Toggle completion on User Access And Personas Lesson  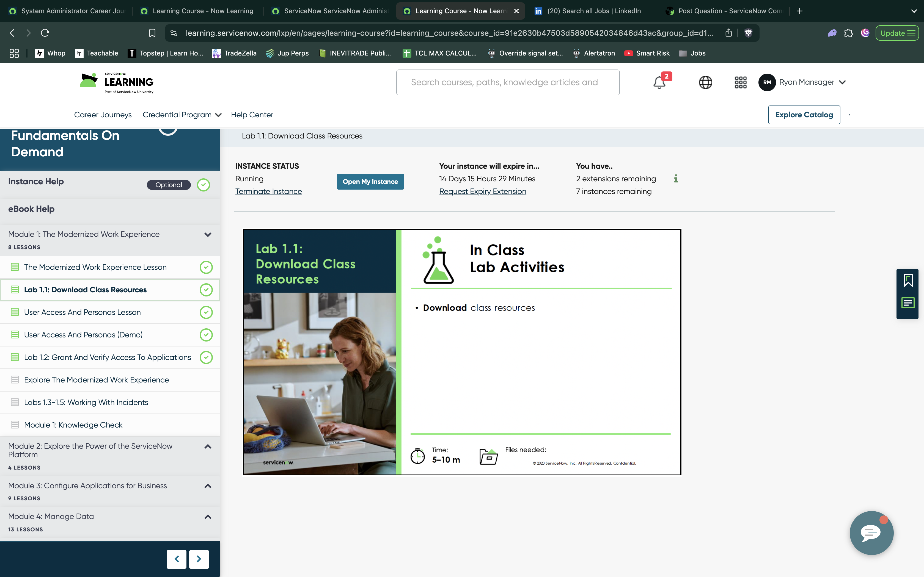pyautogui.click(x=206, y=312)
